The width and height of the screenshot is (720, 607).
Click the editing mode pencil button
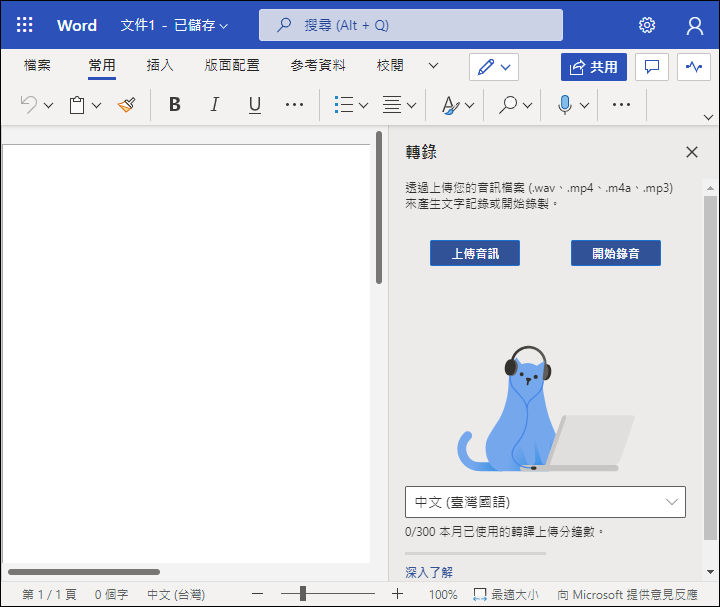494,67
